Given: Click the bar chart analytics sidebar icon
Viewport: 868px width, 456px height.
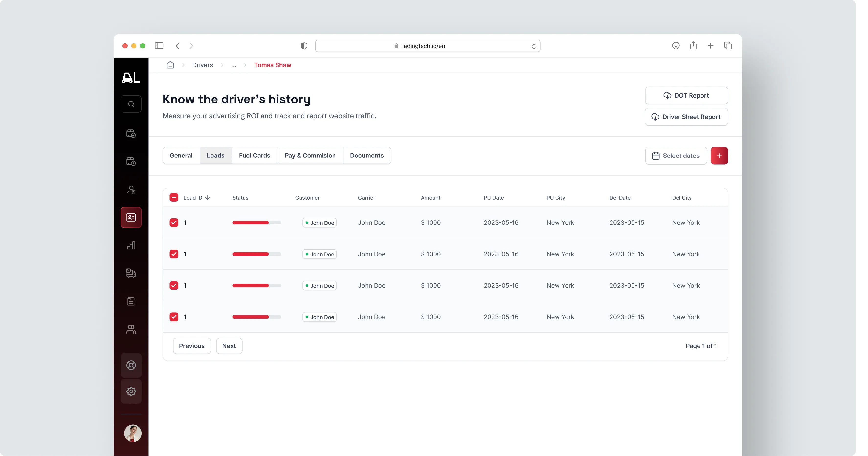Looking at the screenshot, I should pyautogui.click(x=131, y=245).
